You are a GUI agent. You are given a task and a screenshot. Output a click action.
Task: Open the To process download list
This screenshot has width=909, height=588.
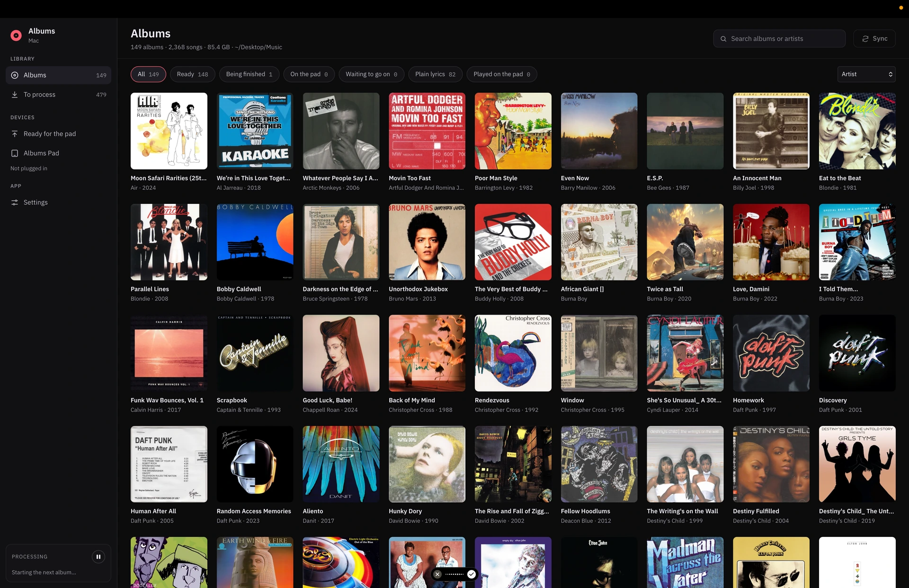[x=58, y=95]
